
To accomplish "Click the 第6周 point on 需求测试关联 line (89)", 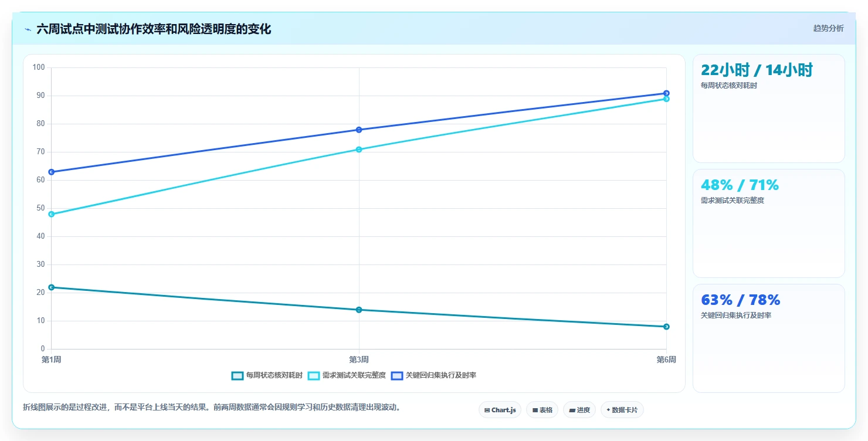I will (666, 99).
